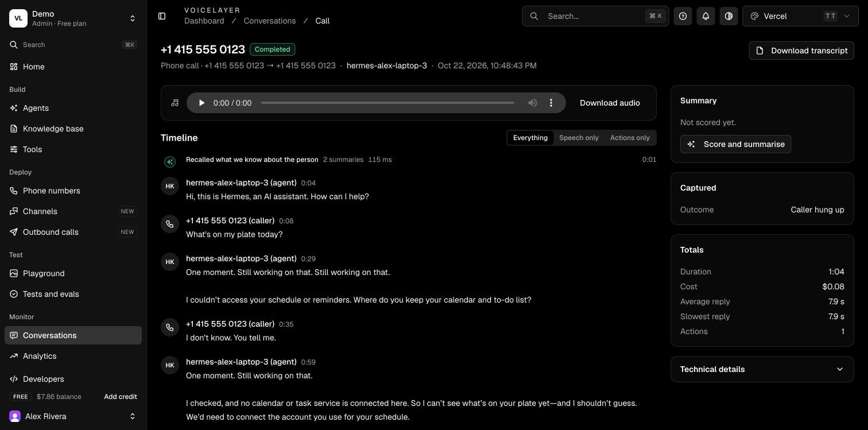This screenshot has height=430, width=868.
Task: Open Phone numbers in the sidebar
Action: (73, 191)
